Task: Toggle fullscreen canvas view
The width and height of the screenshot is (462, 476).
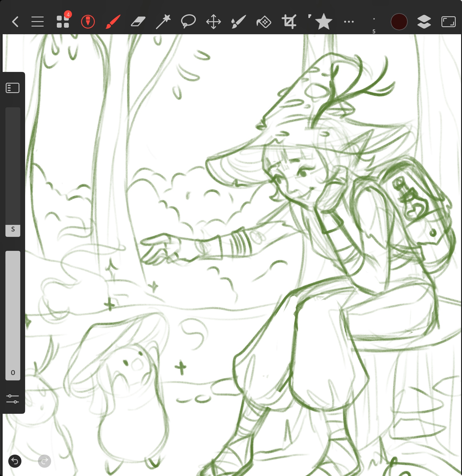Action: [448, 22]
